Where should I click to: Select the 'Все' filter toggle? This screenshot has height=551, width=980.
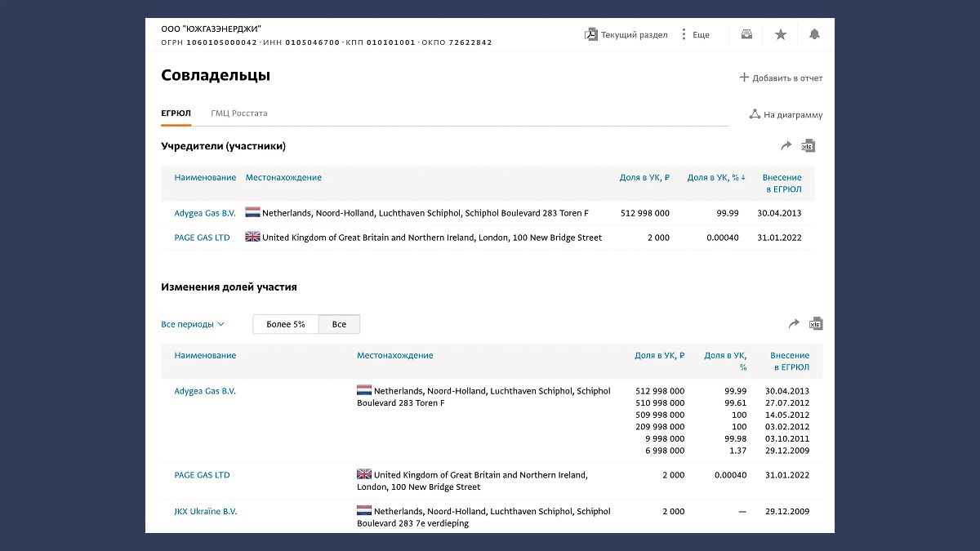click(339, 325)
